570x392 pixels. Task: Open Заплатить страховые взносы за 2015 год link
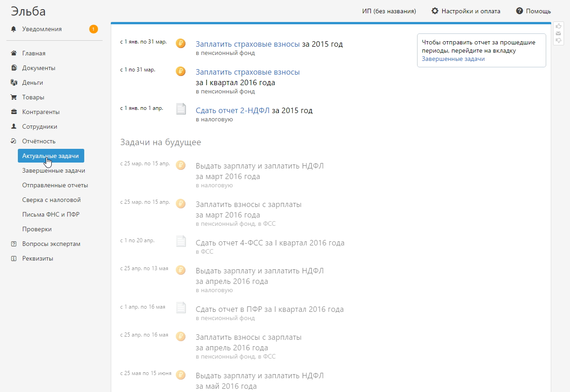click(248, 44)
